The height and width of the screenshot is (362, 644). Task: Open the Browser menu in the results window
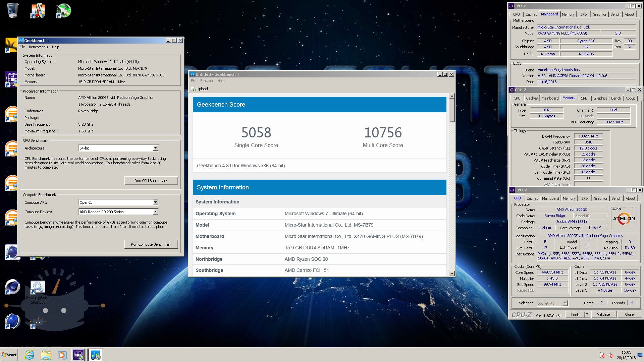207,81
